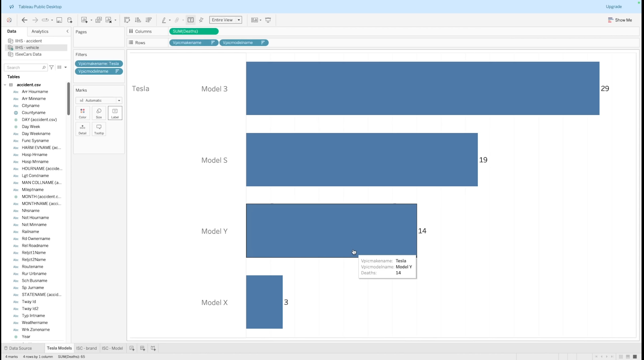Image resolution: width=644 pixels, height=360 pixels.
Task: Collapse the accident.csv table tree
Action: pos(5,85)
